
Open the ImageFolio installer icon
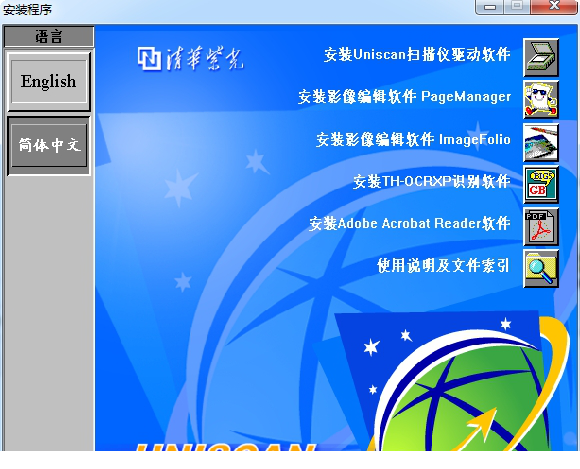pos(540,142)
